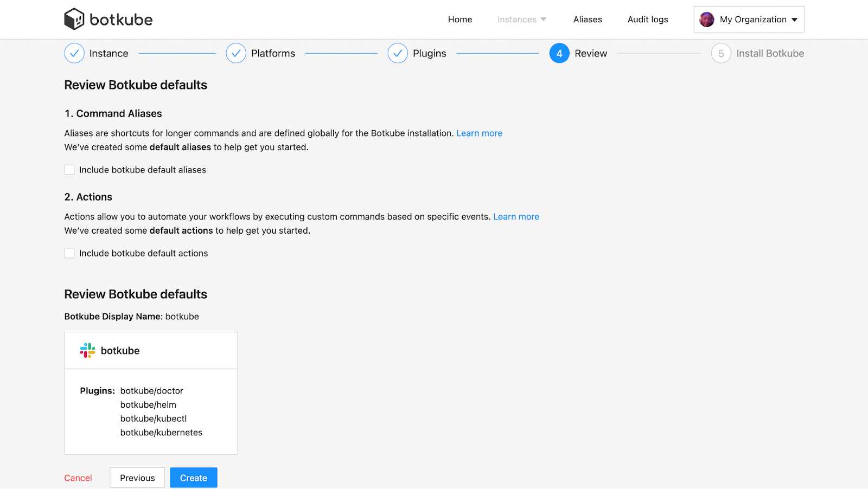Click the user avatar next to My Organization
This screenshot has height=489, width=868.
click(706, 19)
